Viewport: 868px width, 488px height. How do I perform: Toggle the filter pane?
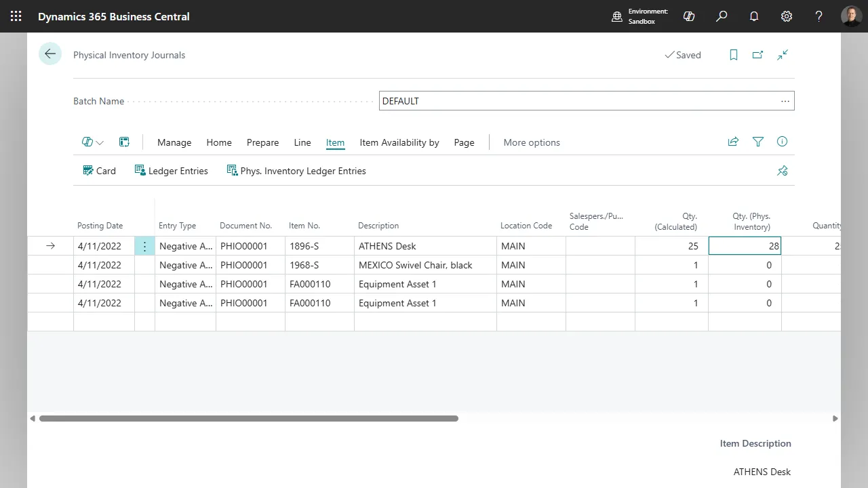[758, 142]
